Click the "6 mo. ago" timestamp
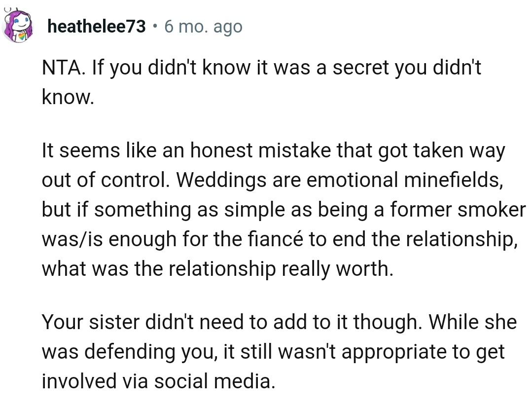Viewport: 532px width, 412px height. (x=203, y=26)
